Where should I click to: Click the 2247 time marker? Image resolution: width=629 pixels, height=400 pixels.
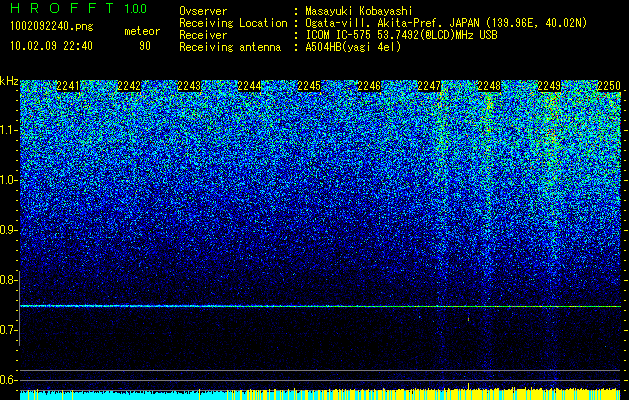(x=429, y=86)
